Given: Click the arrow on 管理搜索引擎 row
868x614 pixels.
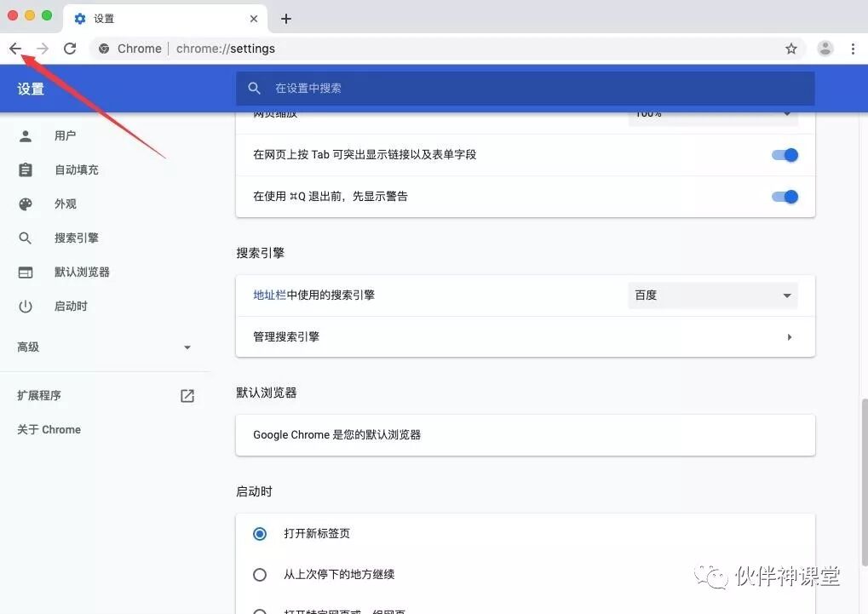Looking at the screenshot, I should click(790, 337).
